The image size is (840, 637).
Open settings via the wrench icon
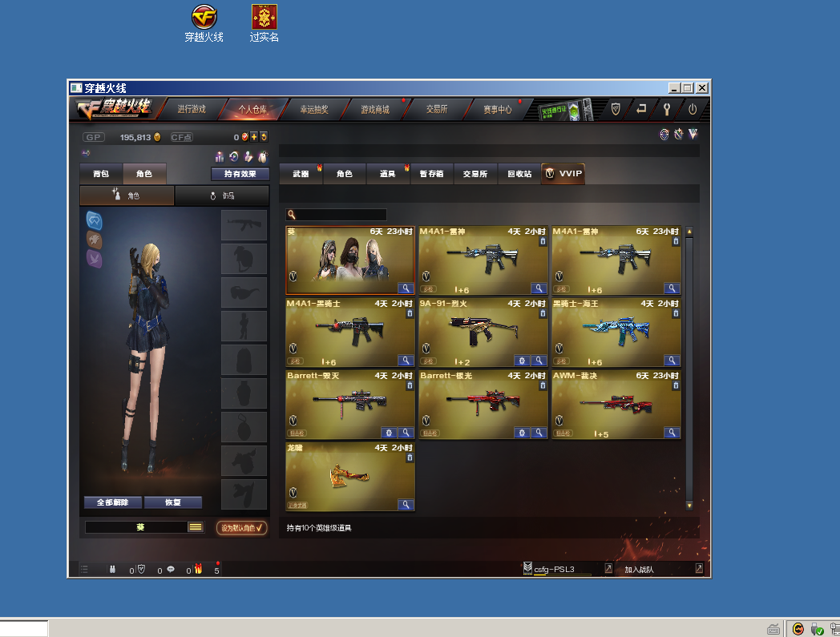click(x=666, y=109)
